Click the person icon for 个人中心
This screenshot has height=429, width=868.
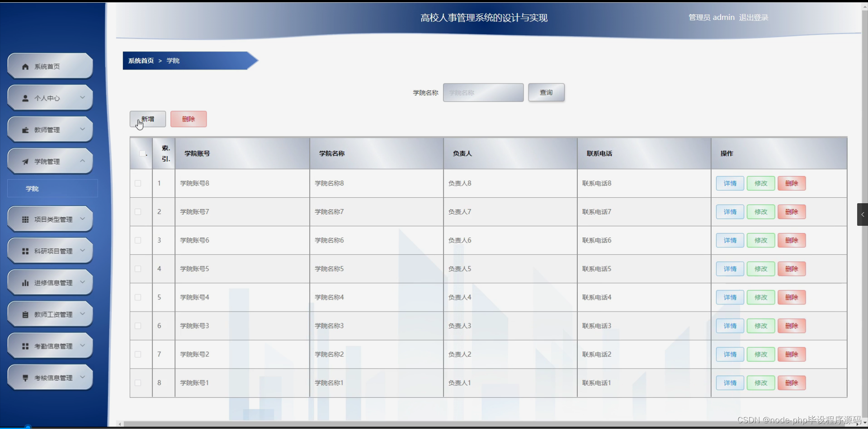pyautogui.click(x=25, y=98)
